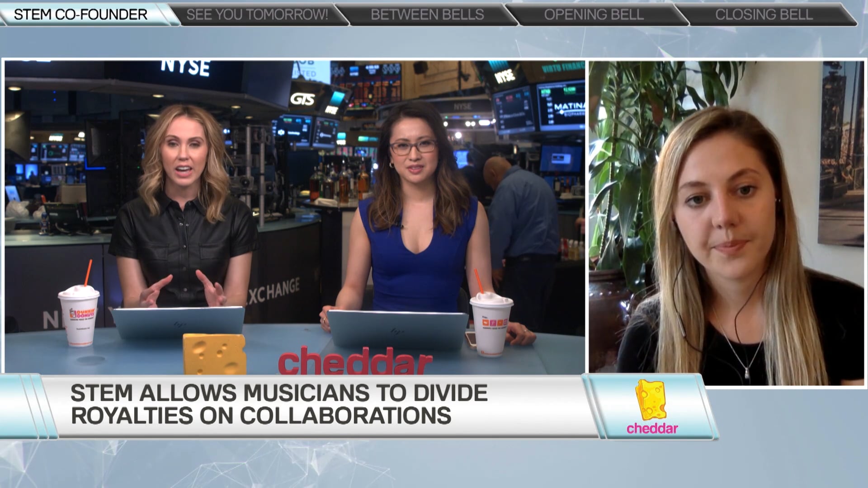This screenshot has width=868, height=488.
Task: Click the headline line 'ROYALTIES ON COLLABORATIONS'
Action: coord(261,415)
